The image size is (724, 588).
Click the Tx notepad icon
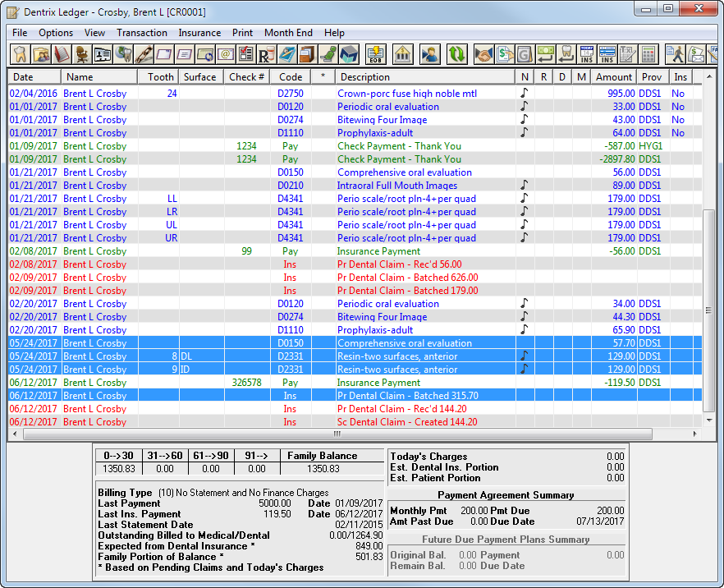point(627,54)
